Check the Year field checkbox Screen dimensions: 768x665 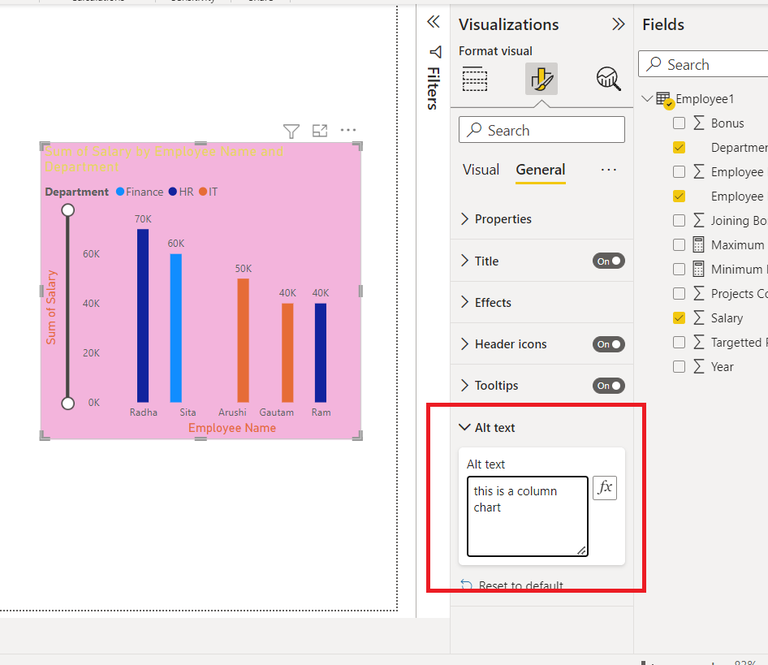click(679, 366)
